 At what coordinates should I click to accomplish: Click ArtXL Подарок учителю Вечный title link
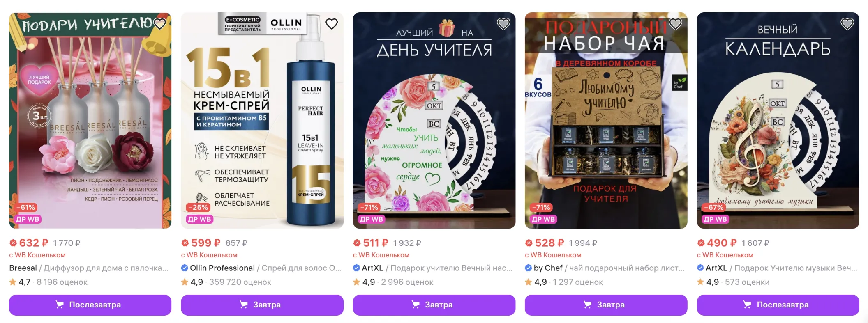433,268
